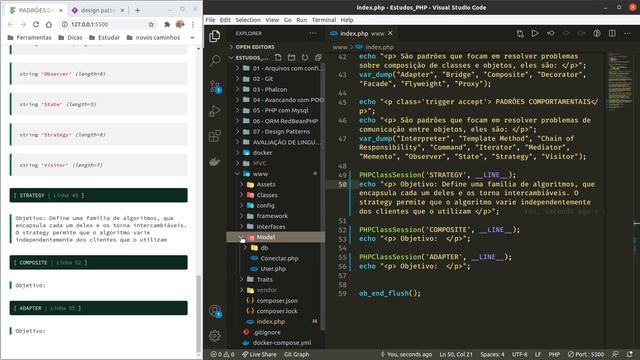Open the Selection menu

pos(248,20)
